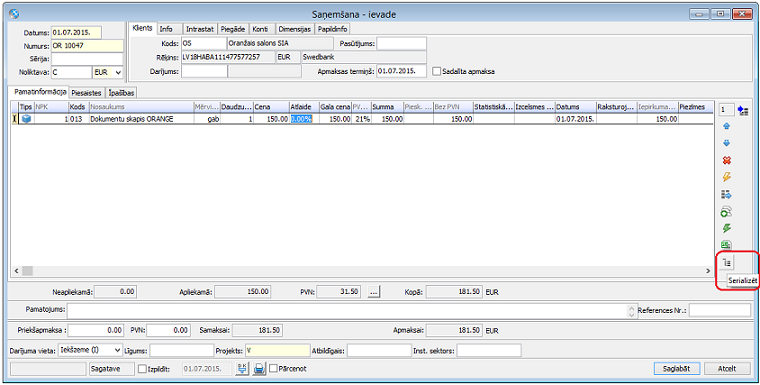Screen dimensions: 760x385
Task: Click the printer icon in the bottom bar
Action: tap(259, 369)
